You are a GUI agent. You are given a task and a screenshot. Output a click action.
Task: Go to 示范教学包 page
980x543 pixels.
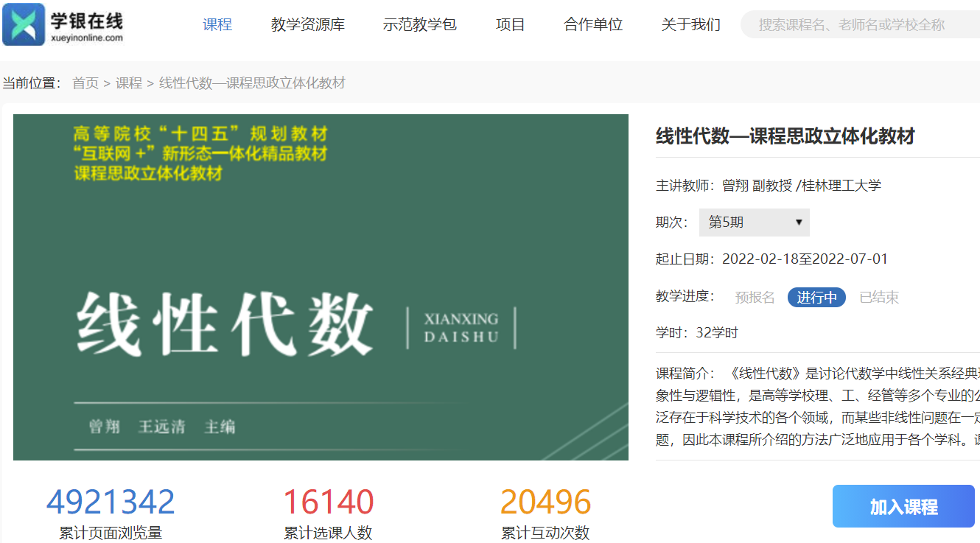[x=419, y=24]
